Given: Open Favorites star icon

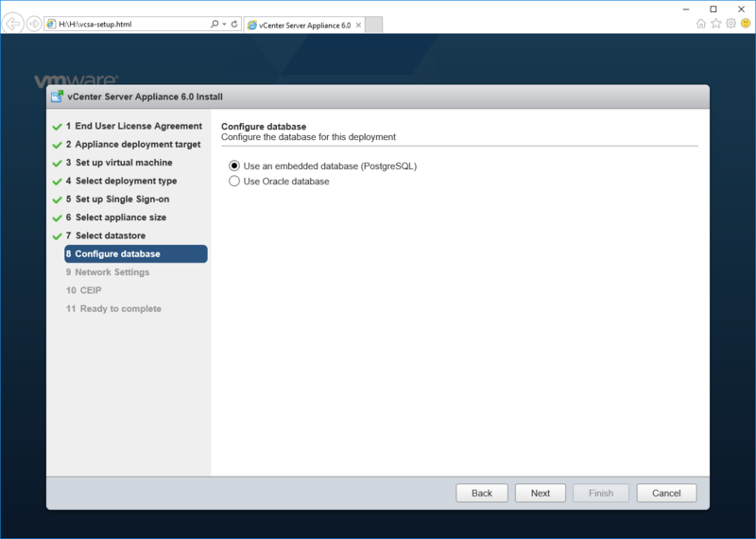Looking at the screenshot, I should tap(716, 24).
